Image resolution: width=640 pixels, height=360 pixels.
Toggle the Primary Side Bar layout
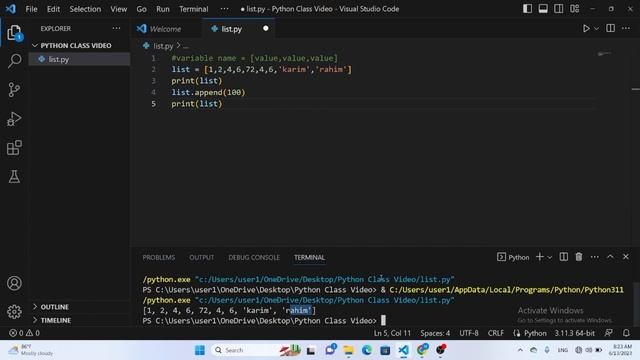[x=527, y=9]
